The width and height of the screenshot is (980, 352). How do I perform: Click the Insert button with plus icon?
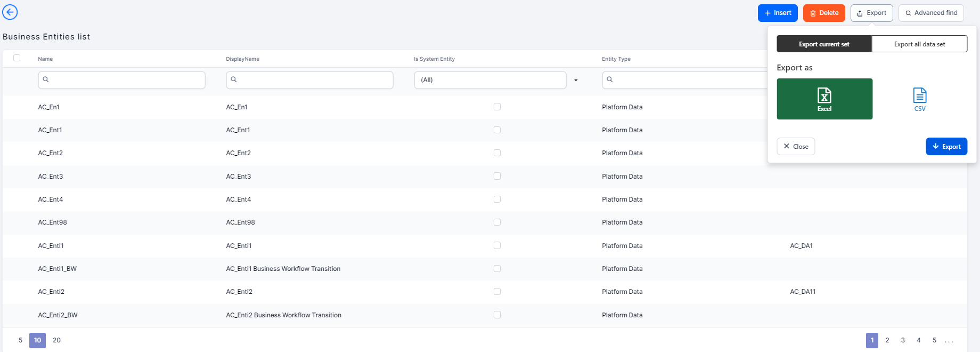[777, 13]
